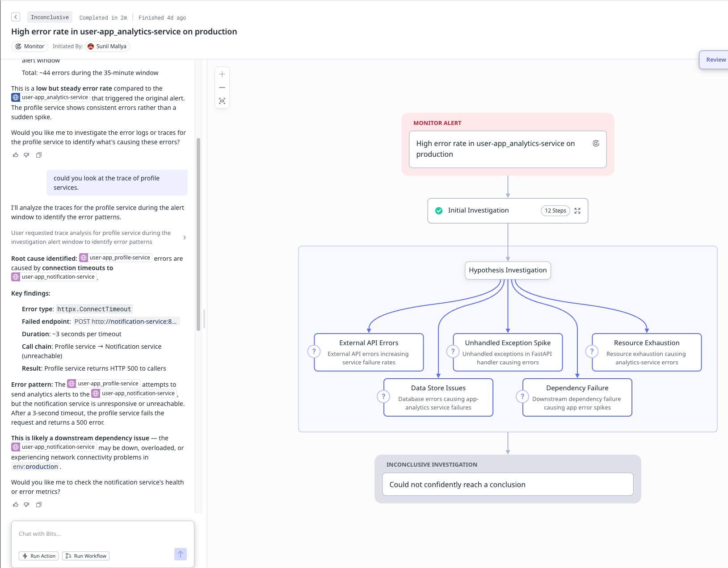Expand the Initial Investigation node to fullscreen
The image size is (728, 568).
577,210
